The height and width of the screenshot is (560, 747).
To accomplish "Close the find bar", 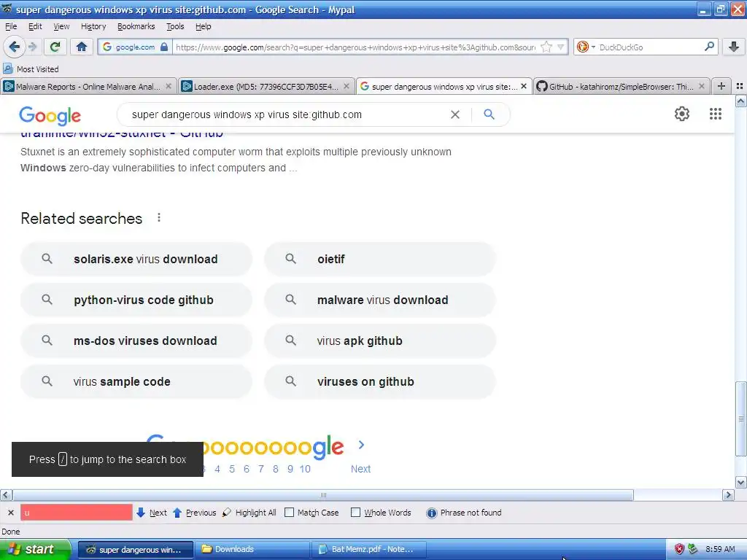I will [x=10, y=513].
